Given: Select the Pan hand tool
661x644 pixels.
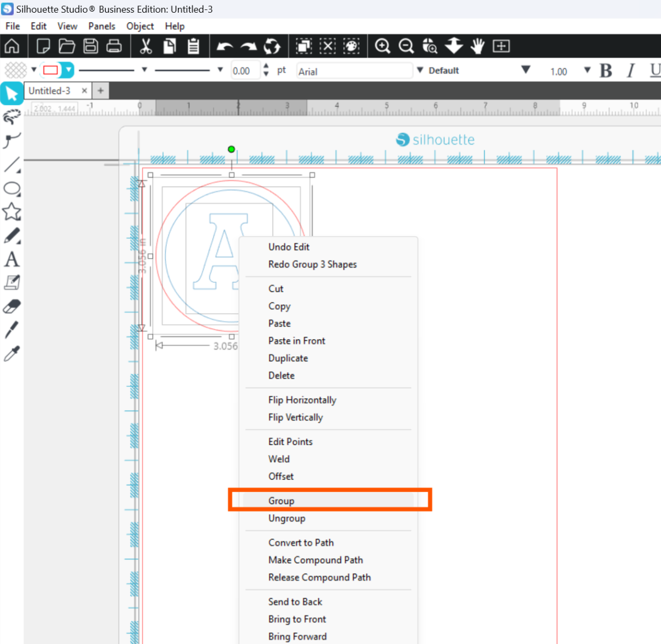Looking at the screenshot, I should (x=478, y=46).
